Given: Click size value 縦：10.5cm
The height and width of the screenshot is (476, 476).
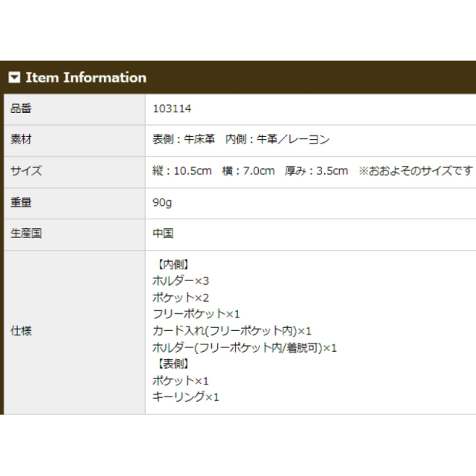Looking at the screenshot, I should [182, 171].
